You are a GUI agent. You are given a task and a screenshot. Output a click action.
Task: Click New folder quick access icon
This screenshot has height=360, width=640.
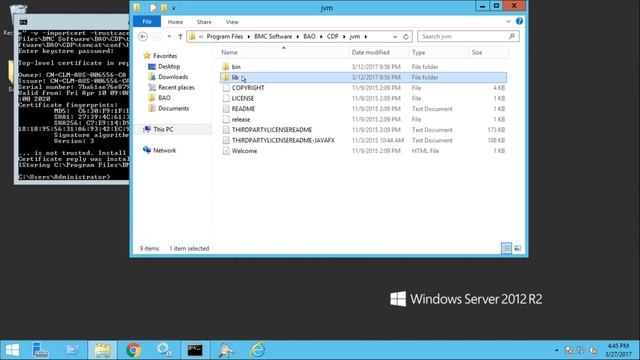pyautogui.click(x=164, y=8)
